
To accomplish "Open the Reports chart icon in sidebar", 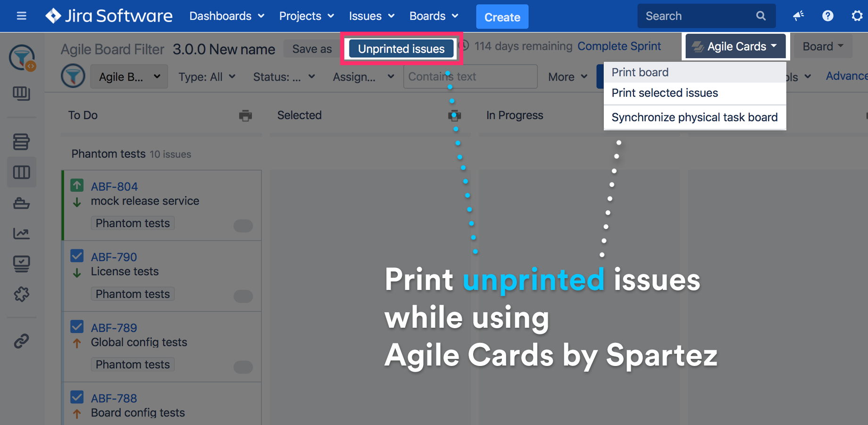I will [22, 233].
